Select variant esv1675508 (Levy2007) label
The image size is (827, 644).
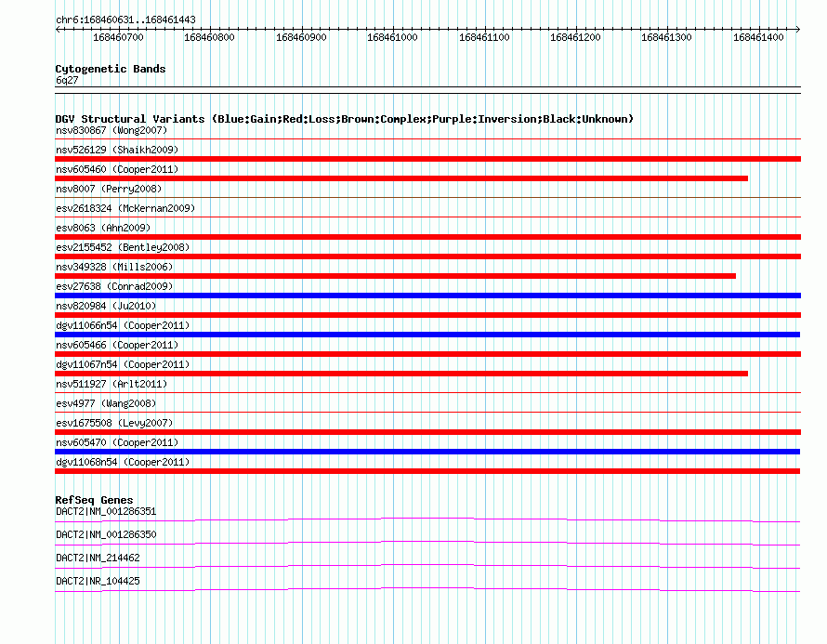[114, 423]
